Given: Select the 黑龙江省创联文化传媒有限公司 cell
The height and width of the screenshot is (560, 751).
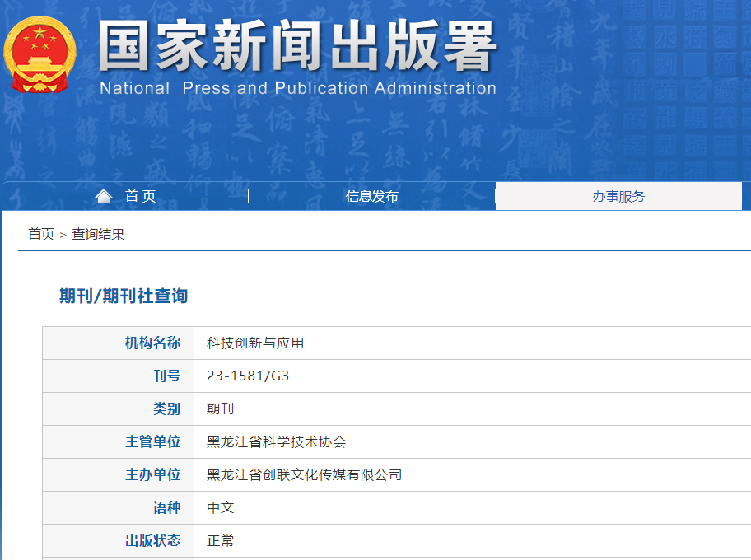Looking at the screenshot, I should 305,475.
